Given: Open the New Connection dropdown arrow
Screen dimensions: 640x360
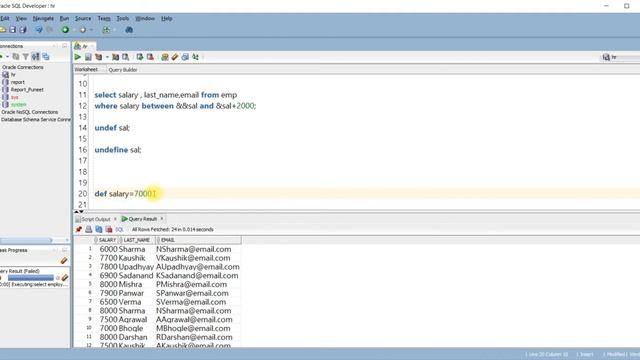Looking at the screenshot, I should coord(7,57).
